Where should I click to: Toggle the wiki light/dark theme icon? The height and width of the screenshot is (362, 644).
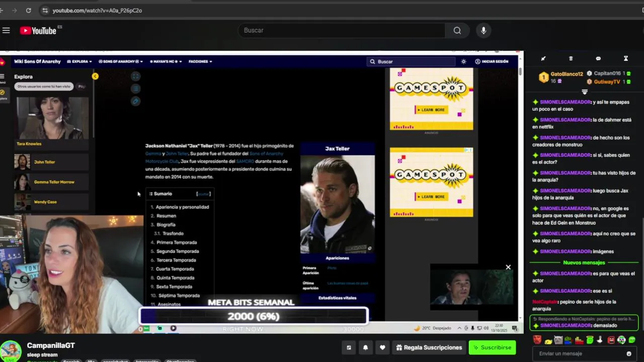click(463, 61)
